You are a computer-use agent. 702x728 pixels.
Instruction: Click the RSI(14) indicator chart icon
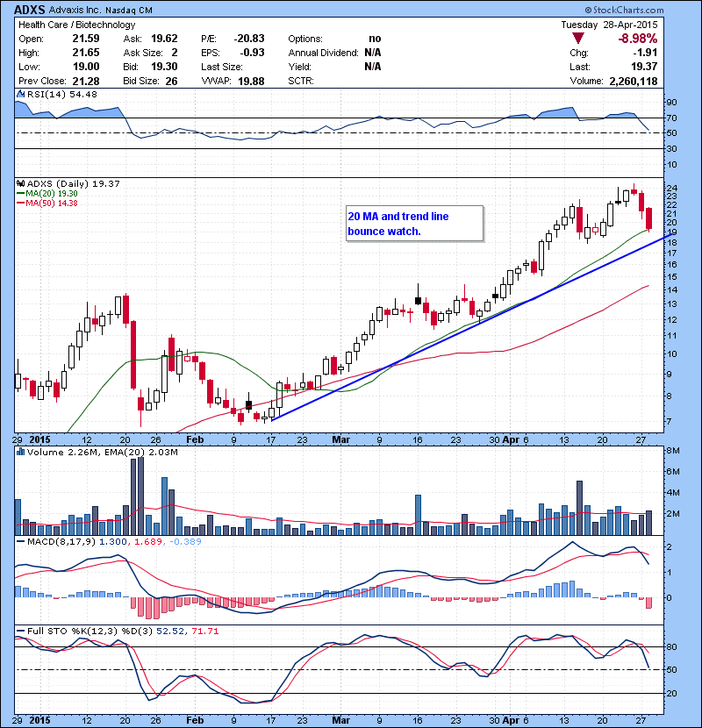[x=20, y=94]
